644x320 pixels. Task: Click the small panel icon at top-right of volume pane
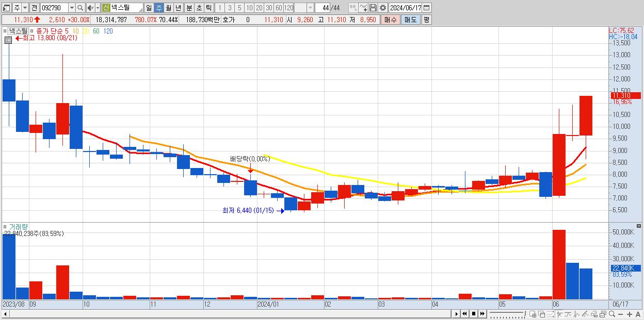tap(639, 226)
